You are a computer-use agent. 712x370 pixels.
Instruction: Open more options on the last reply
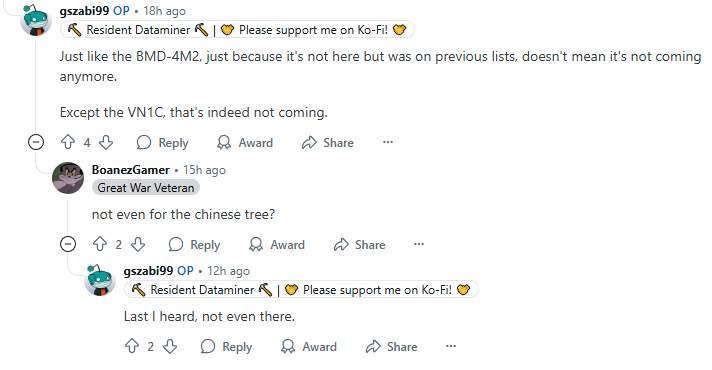click(451, 346)
